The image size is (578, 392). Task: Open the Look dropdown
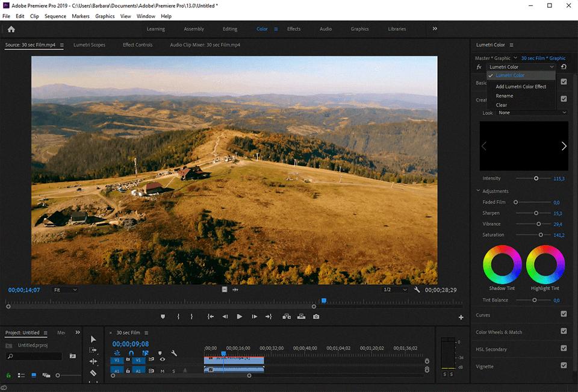tap(532, 113)
